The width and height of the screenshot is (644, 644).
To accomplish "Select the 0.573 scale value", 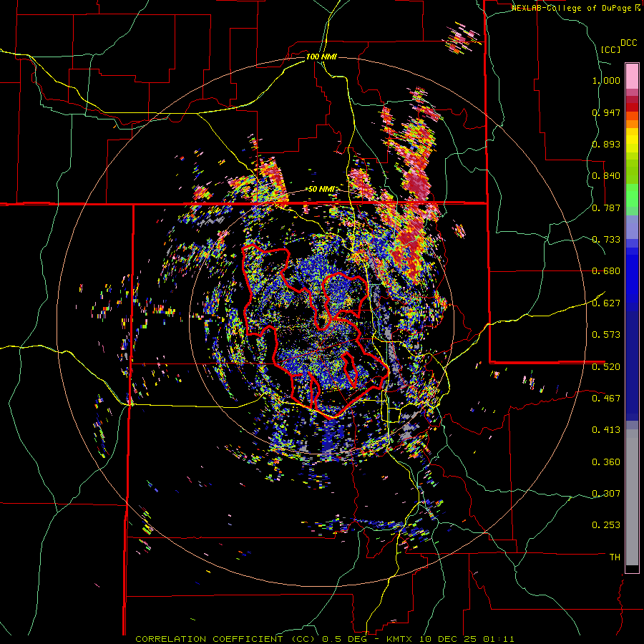I will pyautogui.click(x=606, y=335).
